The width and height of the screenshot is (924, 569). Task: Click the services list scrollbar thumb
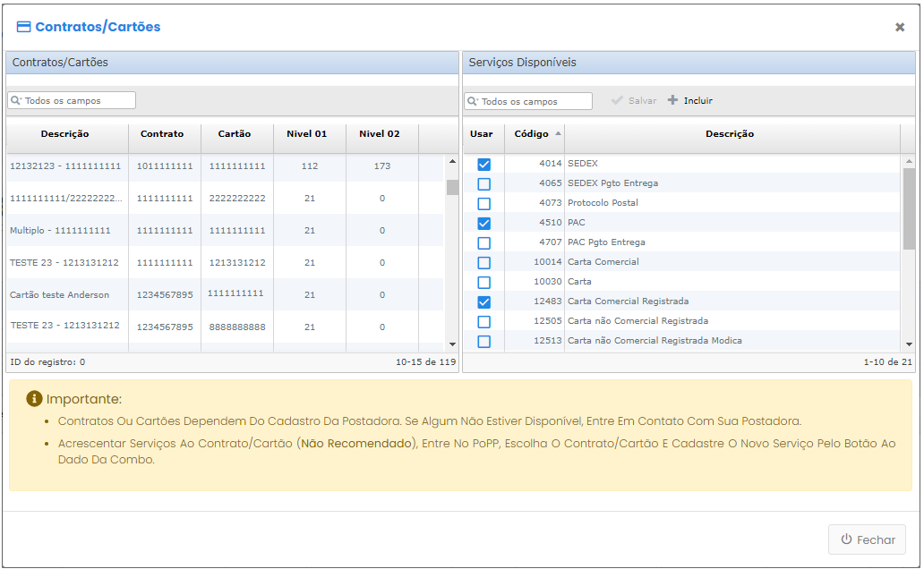click(909, 209)
